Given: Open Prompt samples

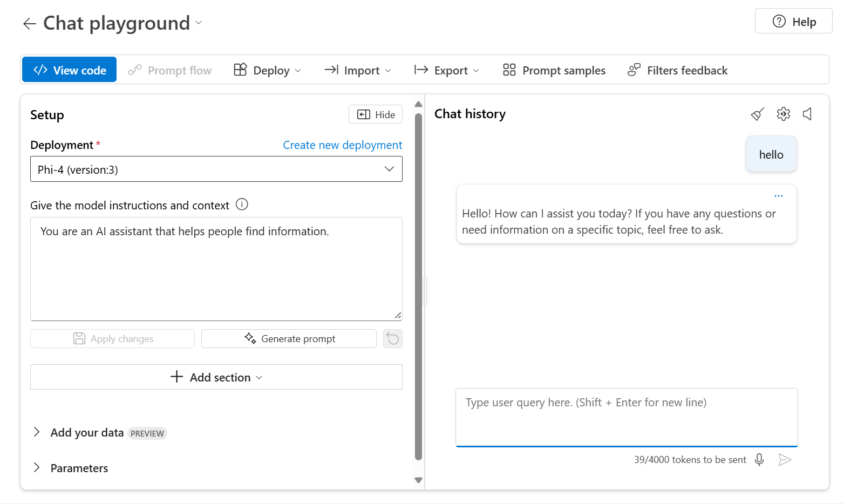Looking at the screenshot, I should 554,70.
